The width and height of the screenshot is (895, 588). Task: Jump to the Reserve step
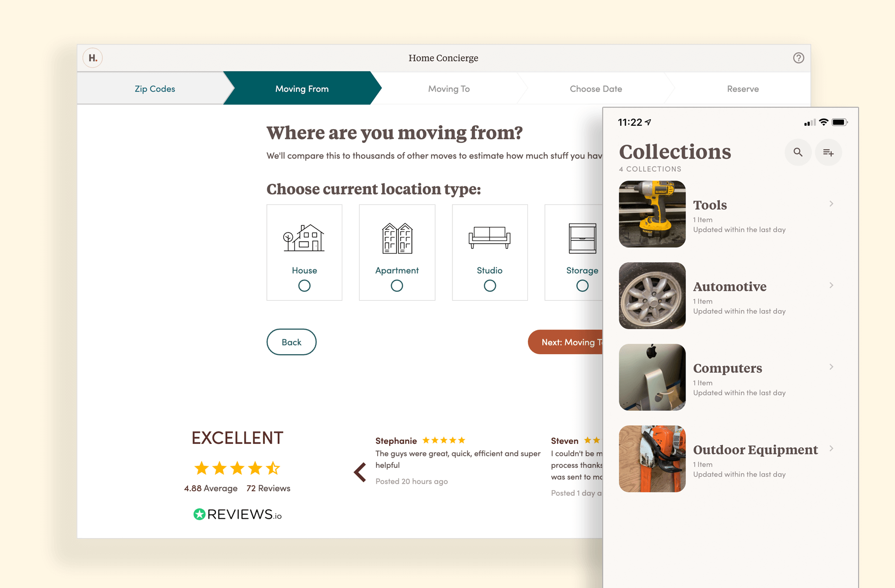point(742,88)
